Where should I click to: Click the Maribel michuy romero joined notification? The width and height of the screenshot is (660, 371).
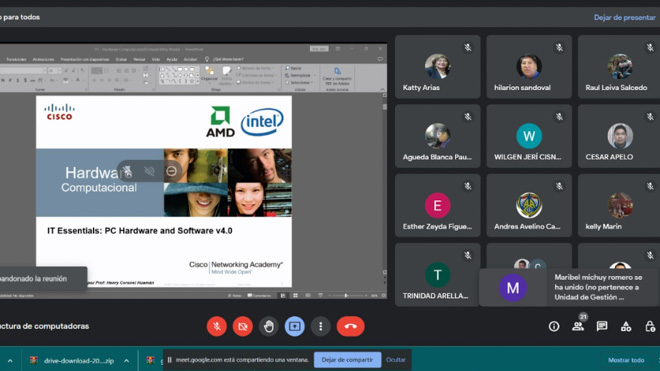pos(570,287)
